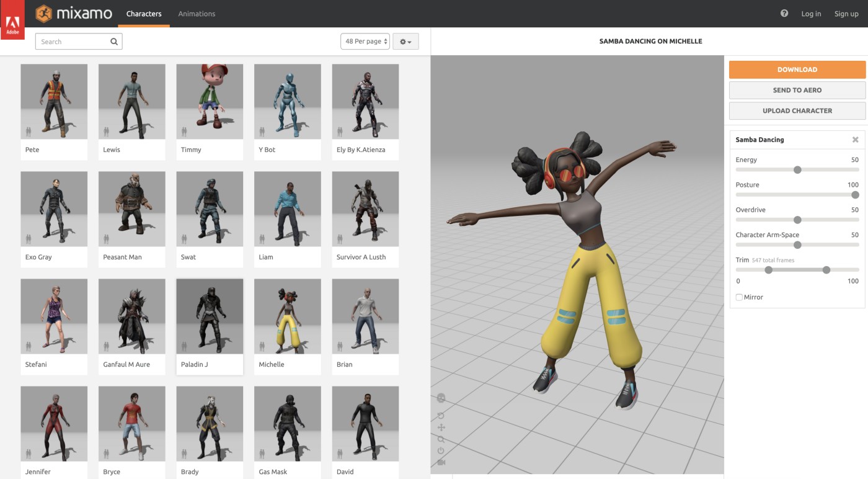Open the 48 Per page dropdown

(365, 42)
